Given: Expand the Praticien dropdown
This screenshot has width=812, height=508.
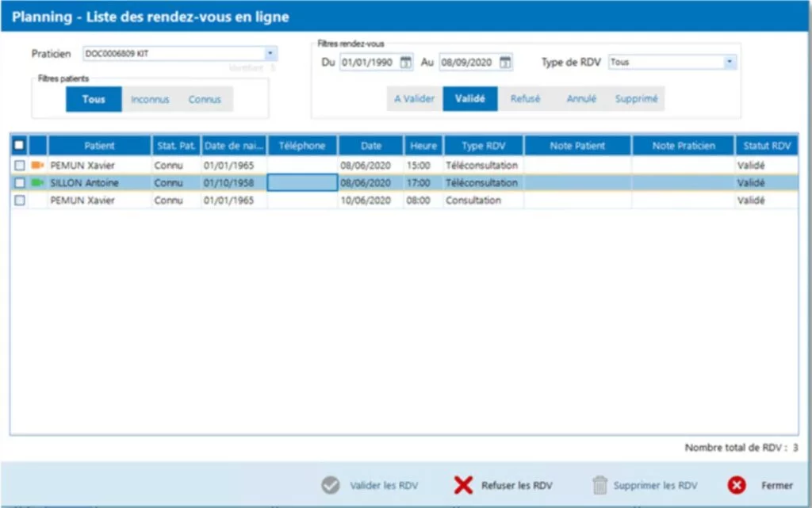Looking at the screenshot, I should [270, 54].
